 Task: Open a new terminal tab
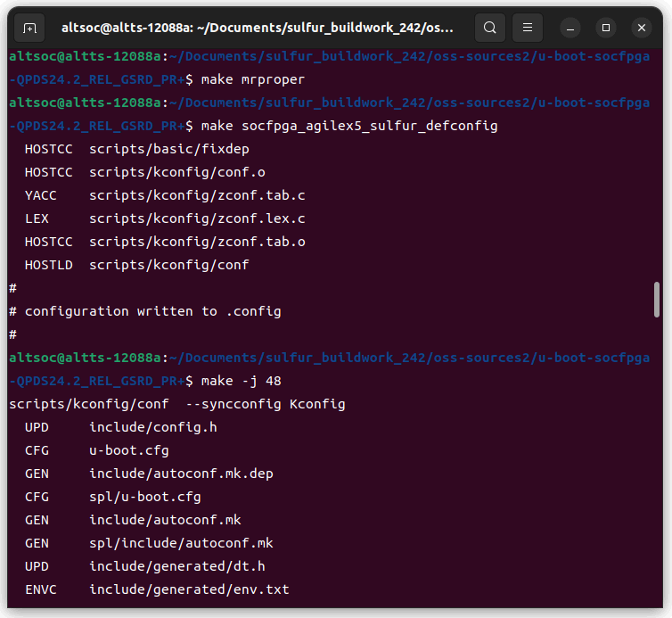[29, 28]
